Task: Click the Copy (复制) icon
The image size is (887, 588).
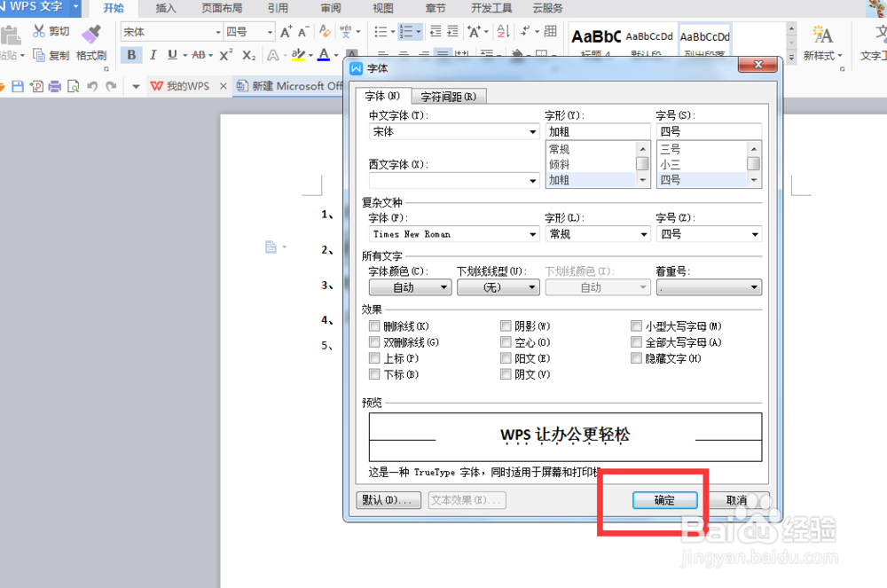Action: pyautogui.click(x=38, y=55)
